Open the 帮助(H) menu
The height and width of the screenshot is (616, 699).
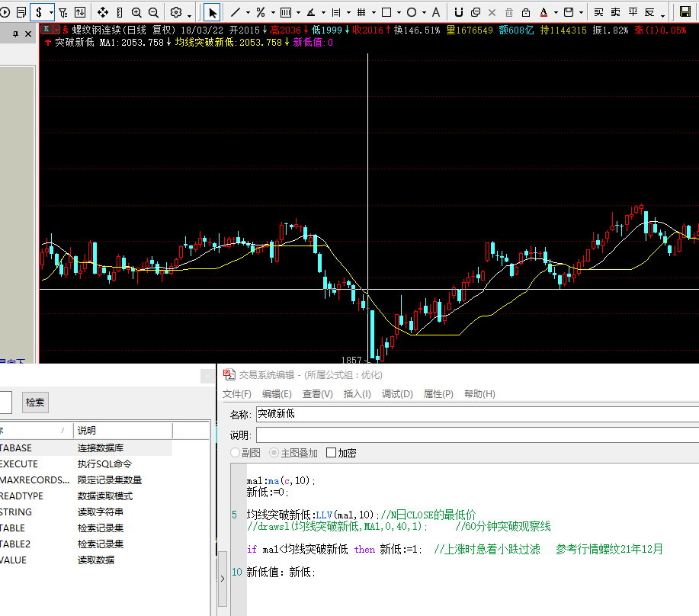479,394
